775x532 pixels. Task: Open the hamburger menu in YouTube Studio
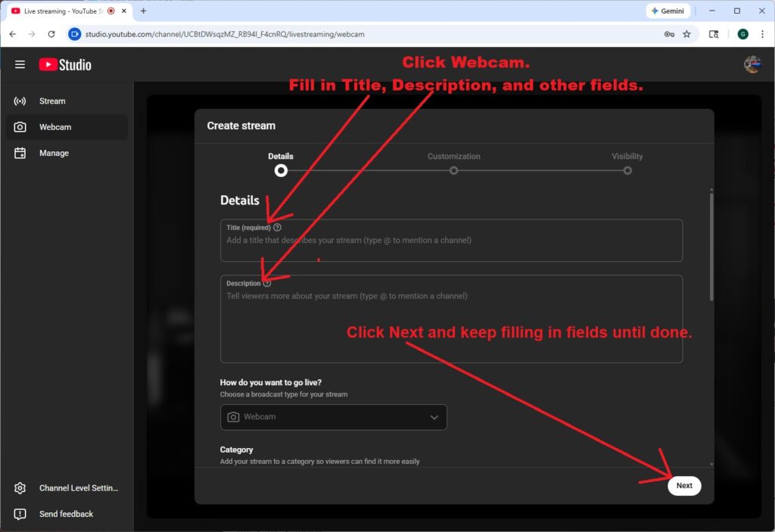click(20, 65)
